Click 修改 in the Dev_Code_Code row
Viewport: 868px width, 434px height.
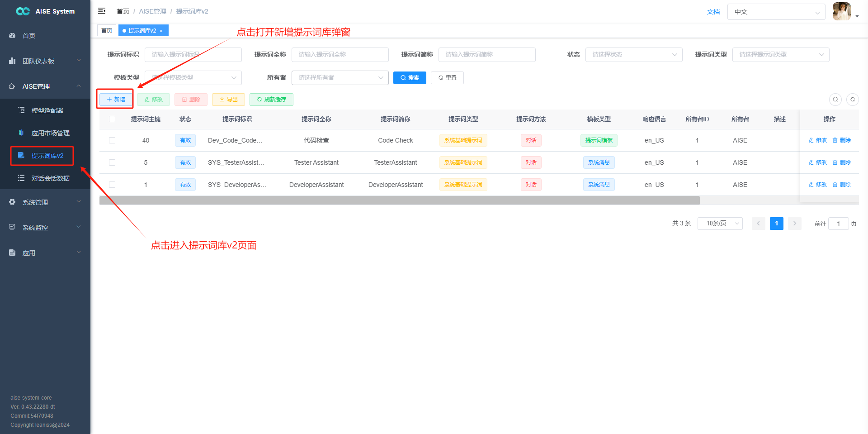818,140
